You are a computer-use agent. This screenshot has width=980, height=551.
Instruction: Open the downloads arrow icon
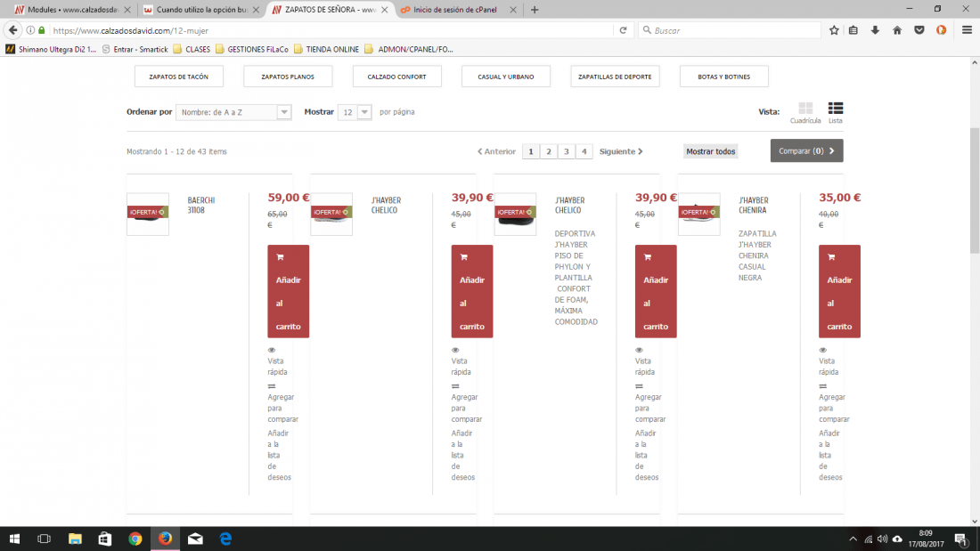tap(875, 30)
